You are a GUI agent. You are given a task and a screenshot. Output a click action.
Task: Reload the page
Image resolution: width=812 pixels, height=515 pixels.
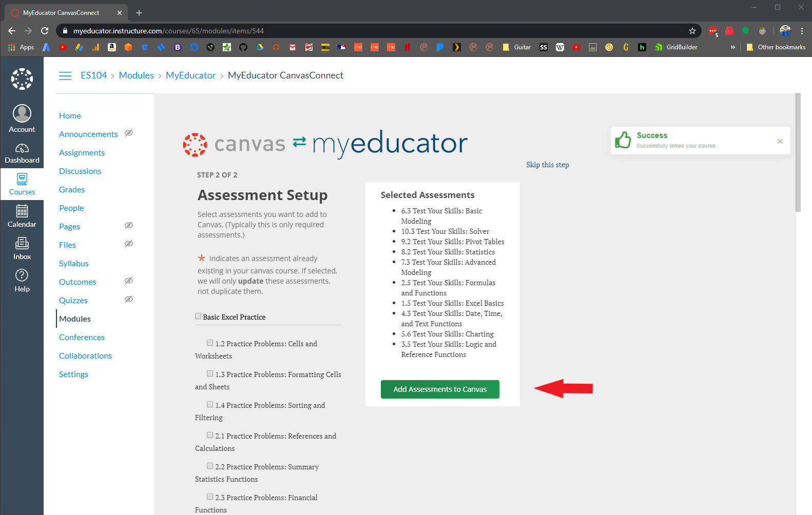[x=45, y=31]
